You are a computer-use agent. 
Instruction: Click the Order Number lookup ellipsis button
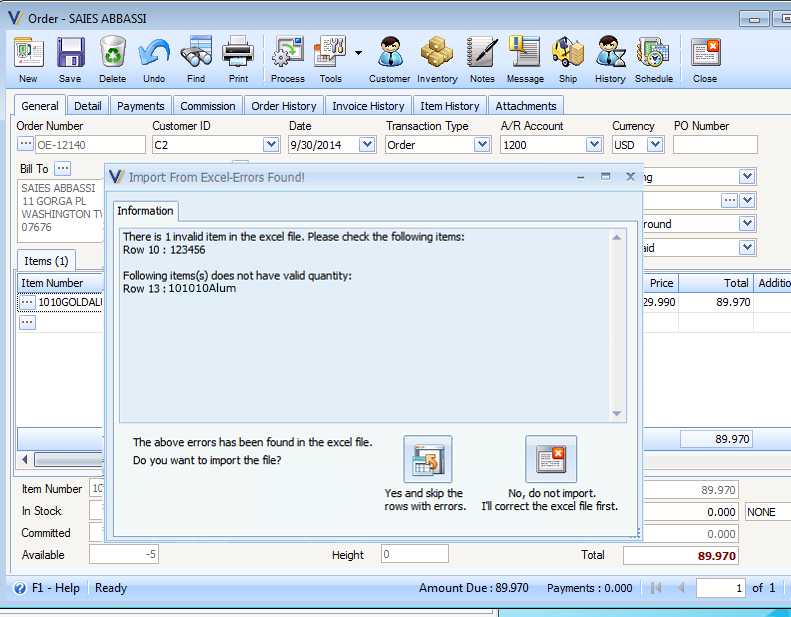(x=25, y=144)
